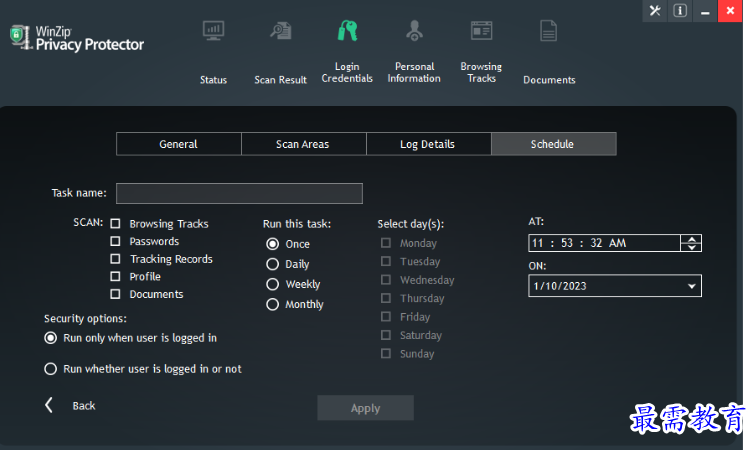Open the tools settings wrench icon
The image size is (754, 450).
[656, 11]
